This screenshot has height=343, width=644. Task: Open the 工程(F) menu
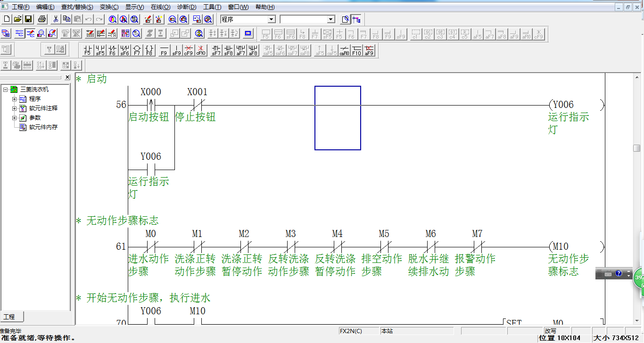[x=20, y=7]
